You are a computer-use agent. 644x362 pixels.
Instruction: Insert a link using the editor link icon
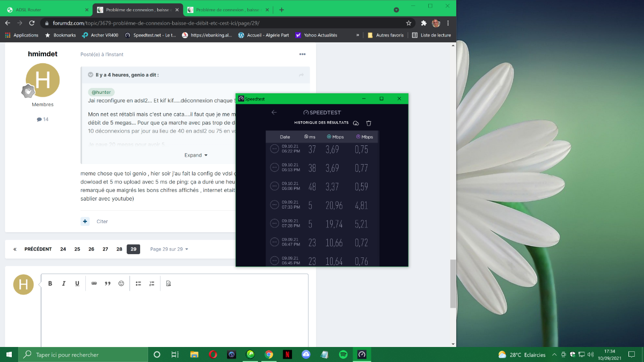[x=94, y=283]
